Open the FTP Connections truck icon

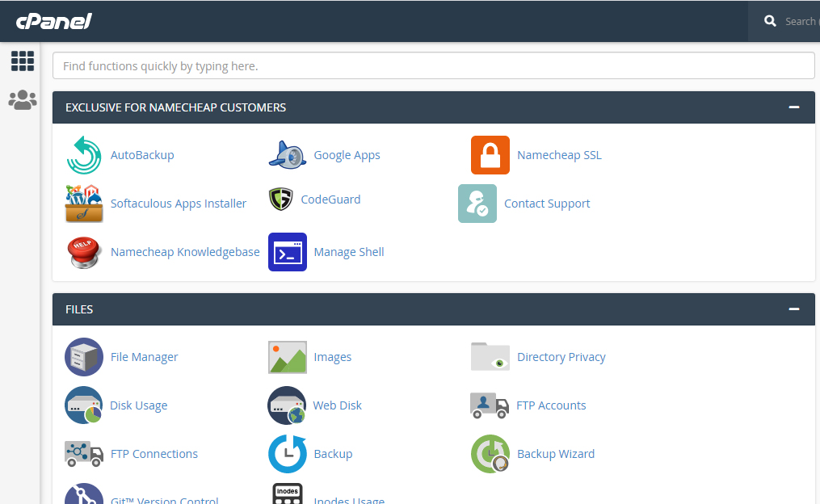click(x=84, y=454)
